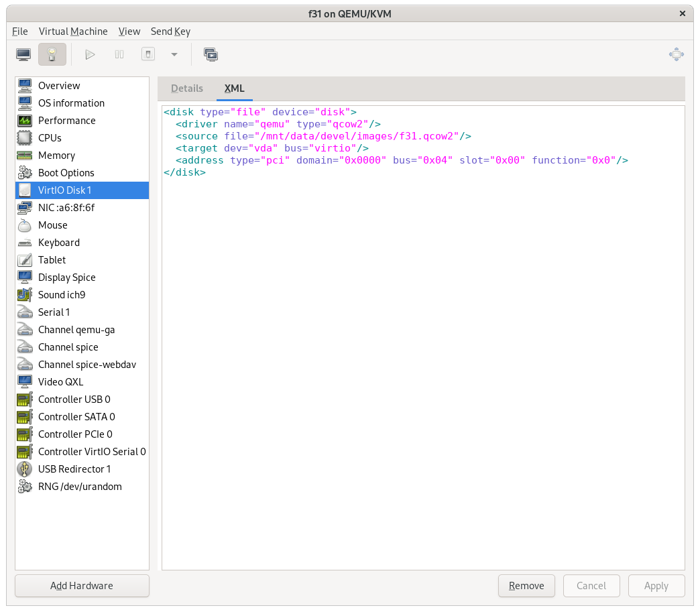Select USB Redirector 1 entry
Viewport: 700px width, 612px height.
click(x=82, y=469)
